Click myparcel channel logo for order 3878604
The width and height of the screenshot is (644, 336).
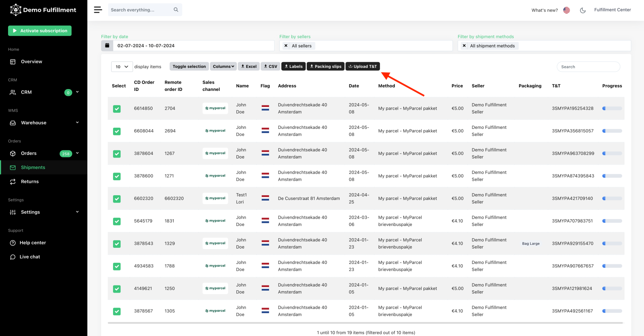tap(215, 153)
